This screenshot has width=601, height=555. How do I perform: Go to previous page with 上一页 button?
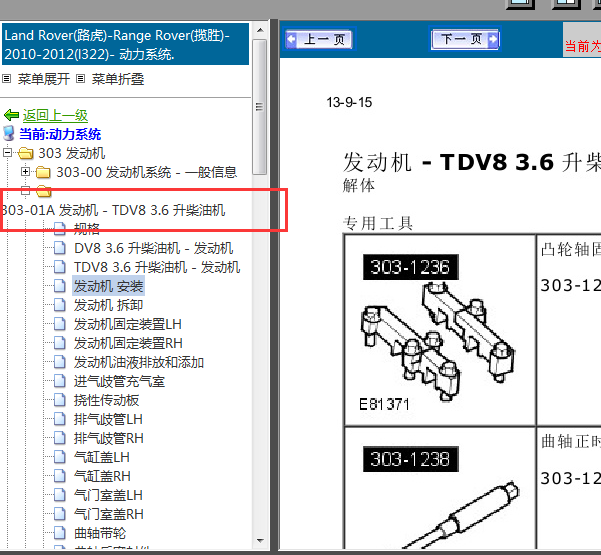coord(319,39)
